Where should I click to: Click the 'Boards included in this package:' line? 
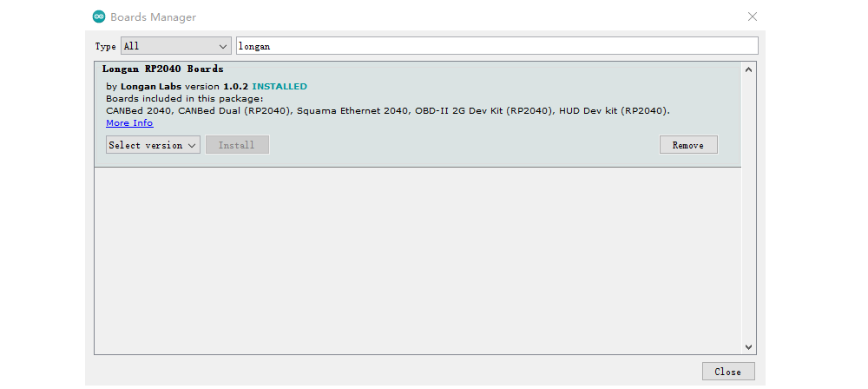(185, 99)
